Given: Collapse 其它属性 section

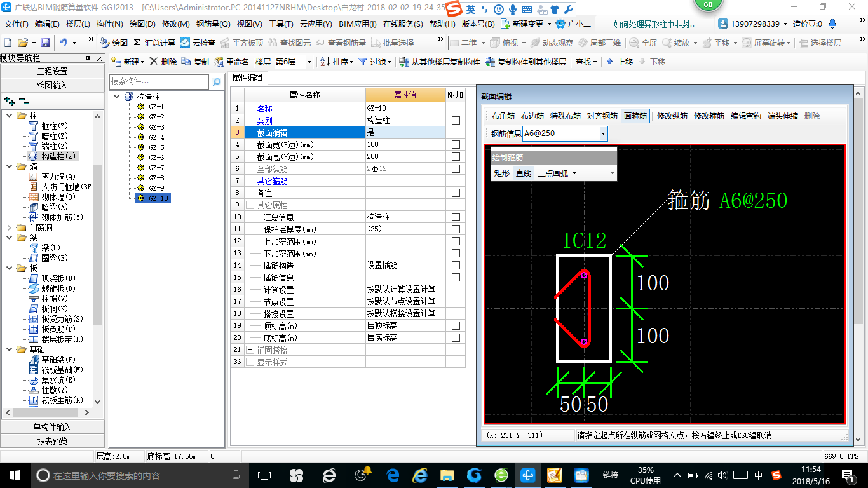Looking at the screenshot, I should [250, 205].
